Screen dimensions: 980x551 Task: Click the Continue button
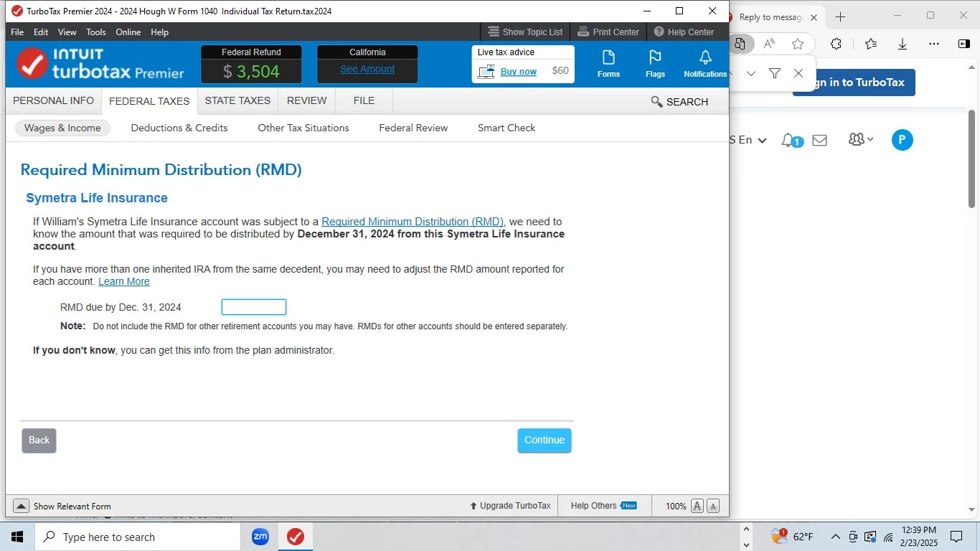(545, 441)
